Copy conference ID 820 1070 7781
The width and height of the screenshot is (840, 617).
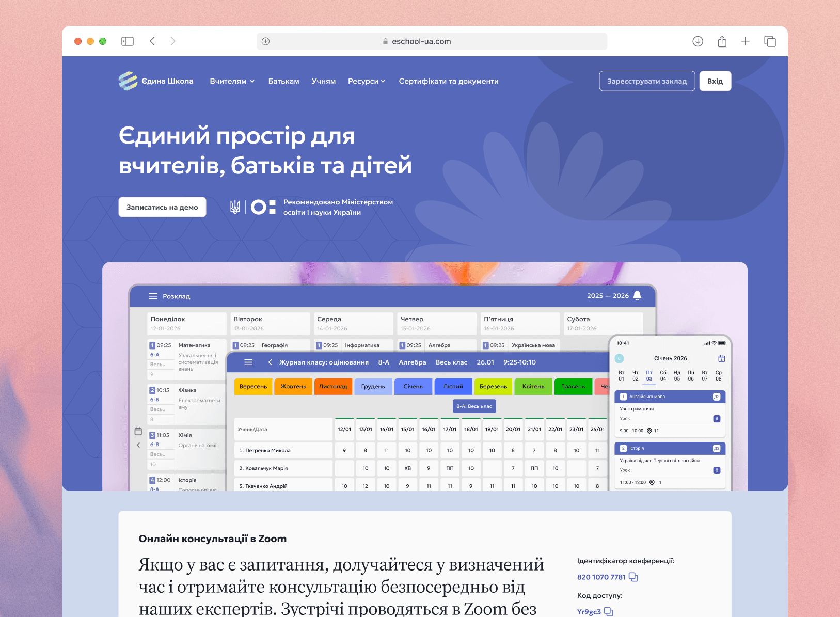coord(633,577)
